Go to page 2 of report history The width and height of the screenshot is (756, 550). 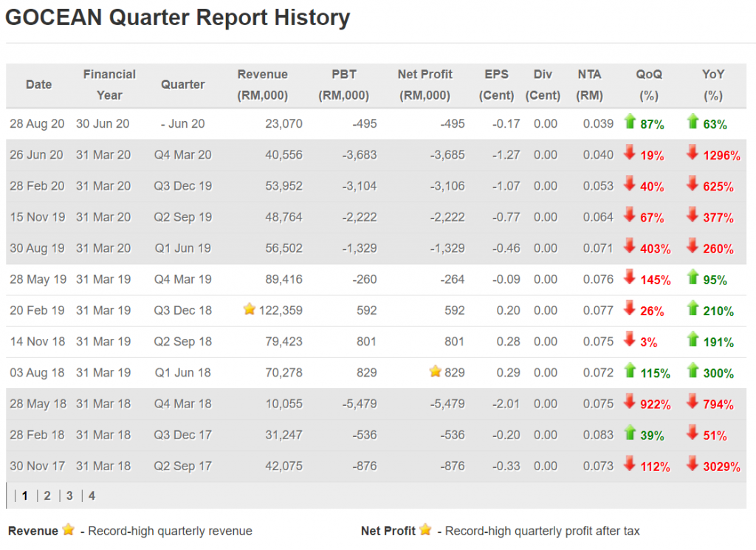(x=47, y=495)
